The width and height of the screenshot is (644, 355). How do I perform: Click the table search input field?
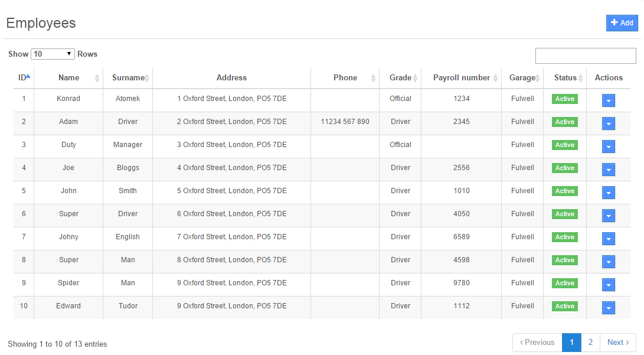pos(585,56)
